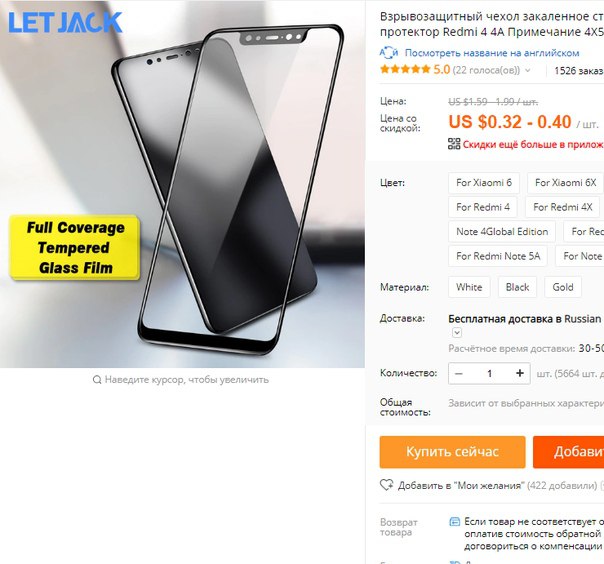Click the quantity input field
Screen dimensions: 604x564
[x=489, y=373]
